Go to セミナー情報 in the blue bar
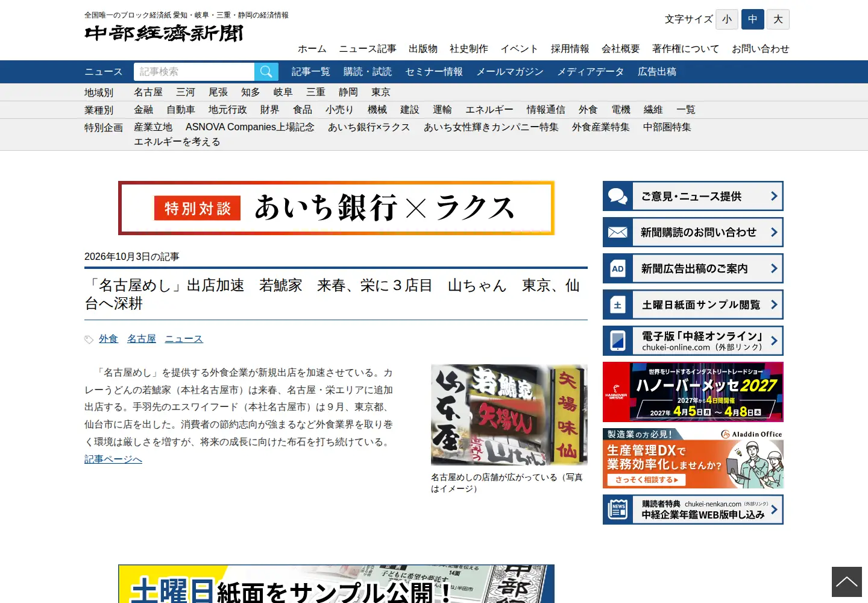The width and height of the screenshot is (868, 603). [x=434, y=72]
